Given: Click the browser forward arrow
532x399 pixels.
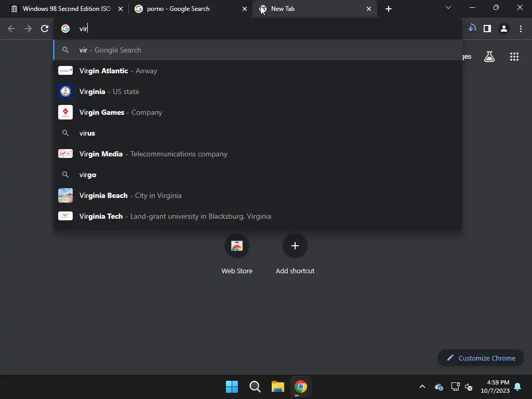Looking at the screenshot, I should coord(28,29).
